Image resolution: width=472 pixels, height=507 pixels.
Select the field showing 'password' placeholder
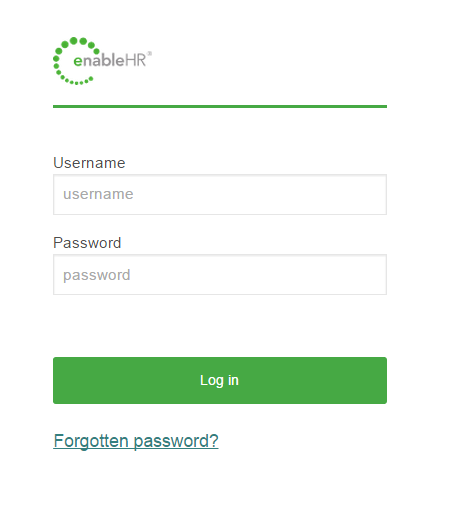click(x=220, y=275)
